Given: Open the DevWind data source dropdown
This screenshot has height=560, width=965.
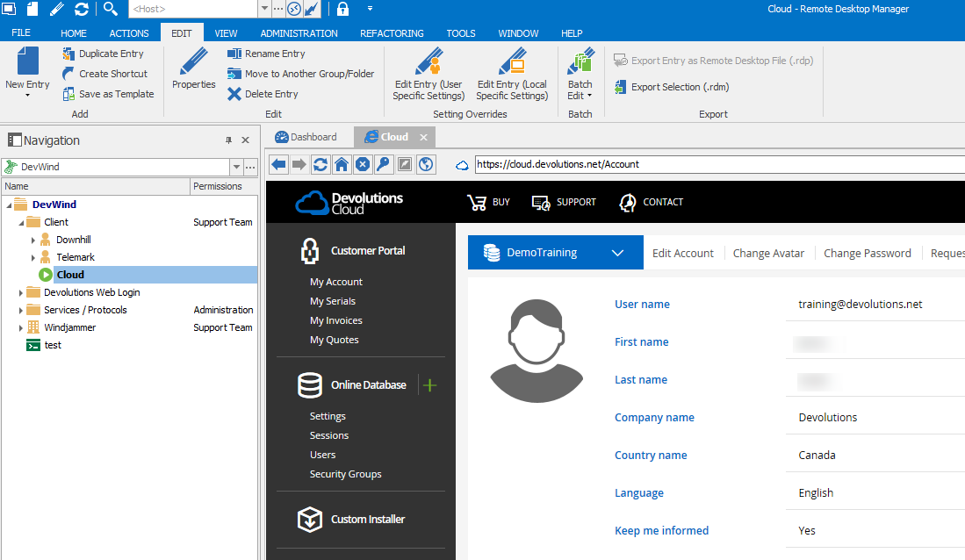Looking at the screenshot, I should (x=235, y=167).
